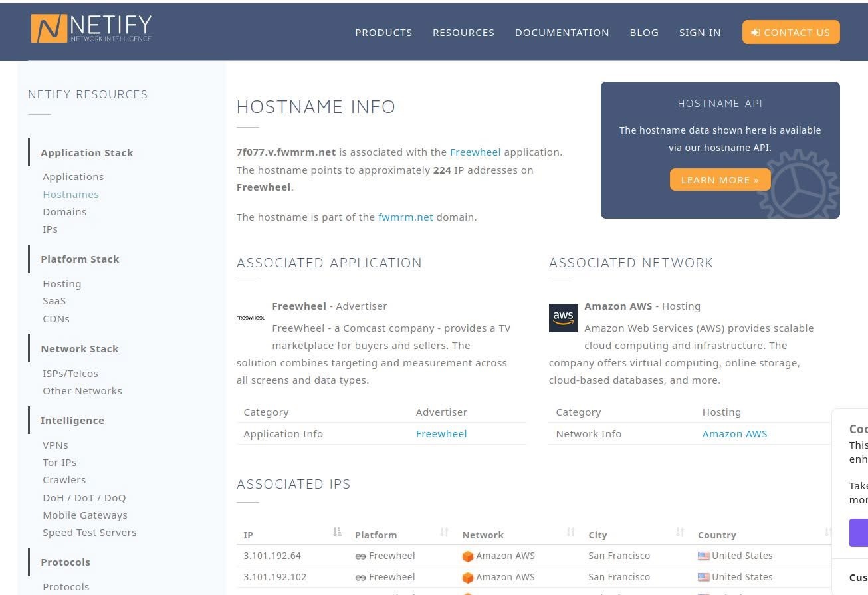Sort table by City column arrow
The image size is (868, 595).
click(x=680, y=532)
